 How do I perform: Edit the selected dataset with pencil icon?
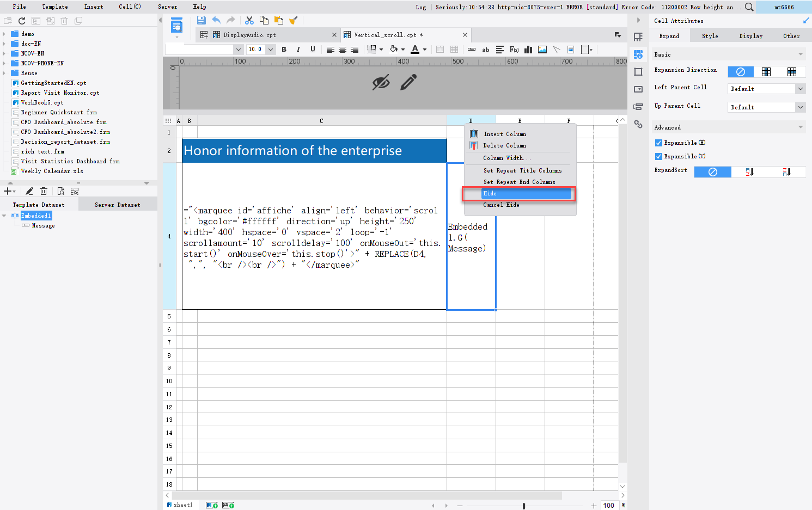(x=29, y=191)
